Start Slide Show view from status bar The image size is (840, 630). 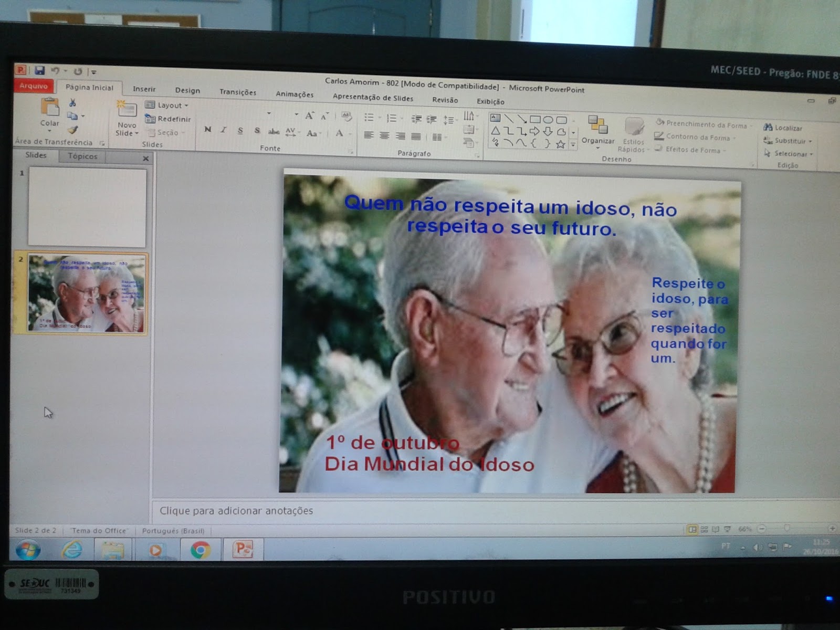click(x=727, y=529)
